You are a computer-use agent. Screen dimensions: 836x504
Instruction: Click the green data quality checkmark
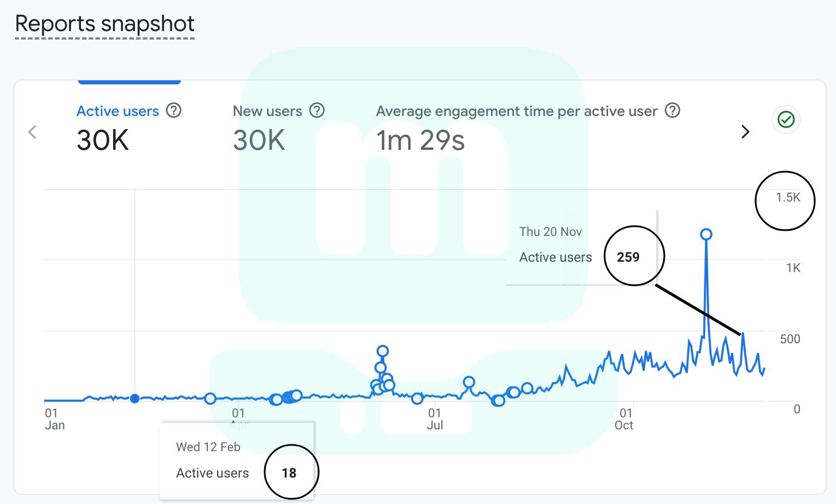tap(785, 119)
